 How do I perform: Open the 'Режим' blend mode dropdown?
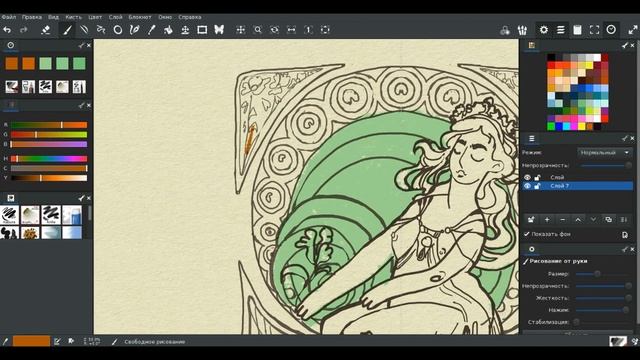coord(604,153)
